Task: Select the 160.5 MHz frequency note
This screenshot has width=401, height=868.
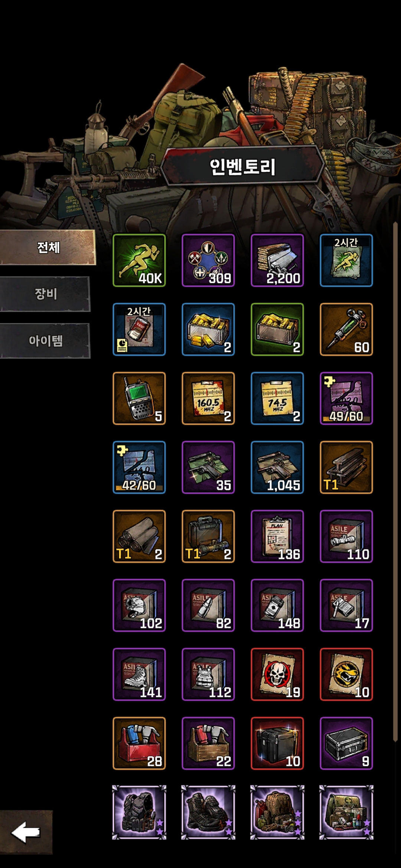Action: (x=208, y=398)
